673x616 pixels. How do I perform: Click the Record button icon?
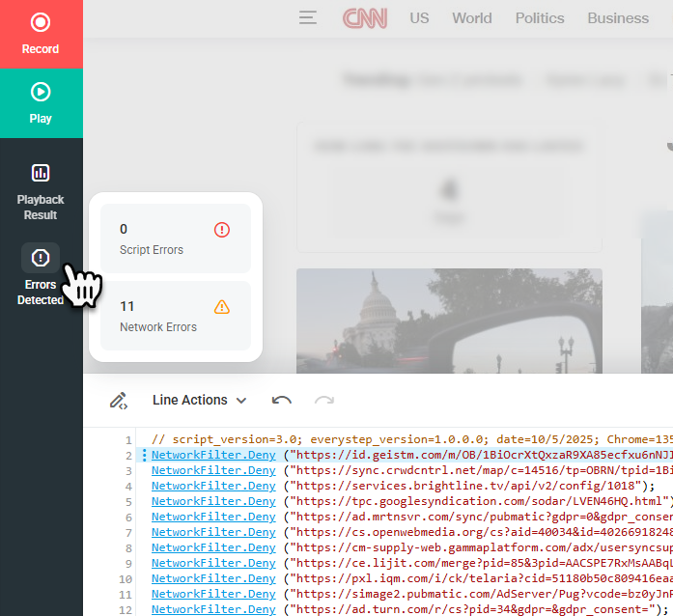pos(41,22)
